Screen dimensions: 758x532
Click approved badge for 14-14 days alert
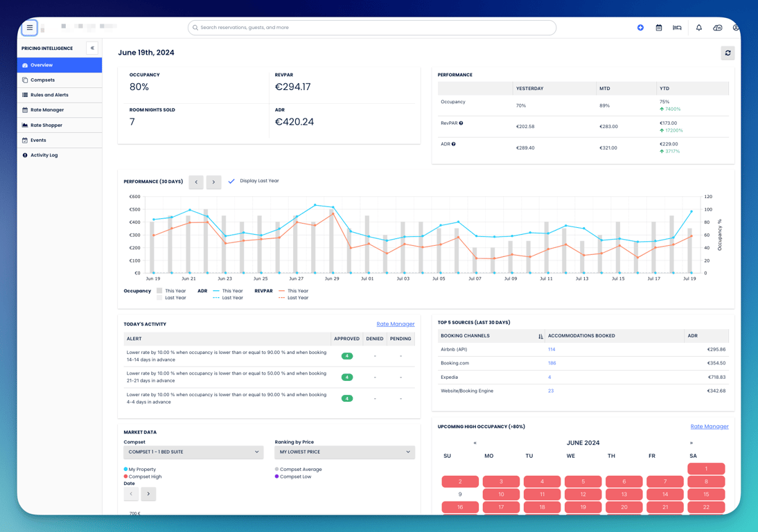point(347,356)
